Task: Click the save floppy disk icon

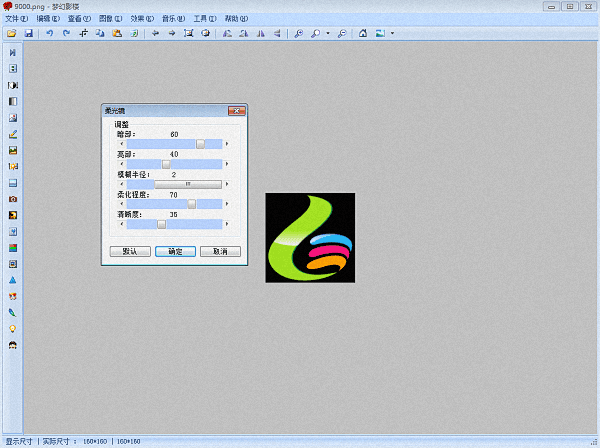Action: (x=29, y=33)
